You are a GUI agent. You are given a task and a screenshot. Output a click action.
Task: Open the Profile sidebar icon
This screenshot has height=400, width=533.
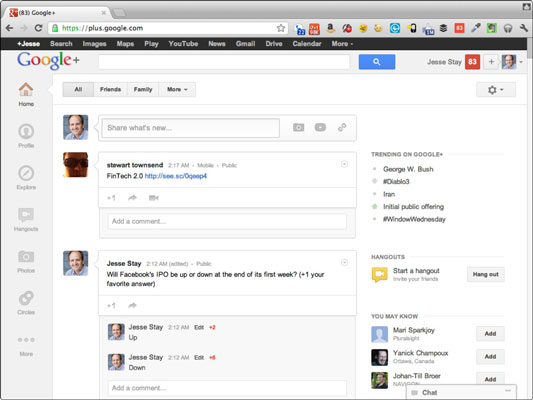coord(26,132)
